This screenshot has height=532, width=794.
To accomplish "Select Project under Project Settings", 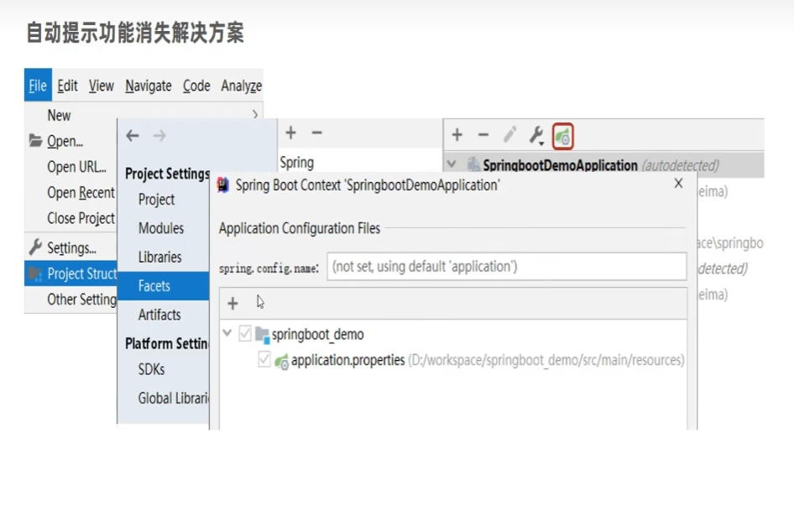I will [x=156, y=200].
